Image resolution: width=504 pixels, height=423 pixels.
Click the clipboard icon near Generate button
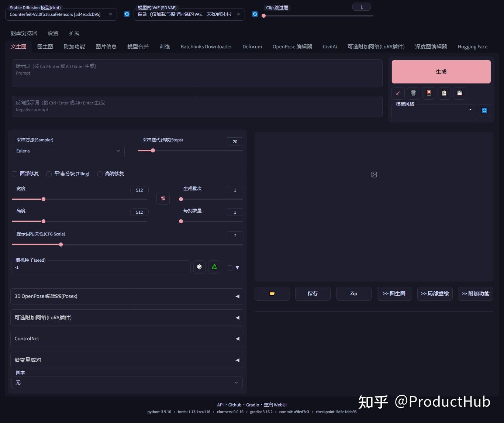point(444,93)
